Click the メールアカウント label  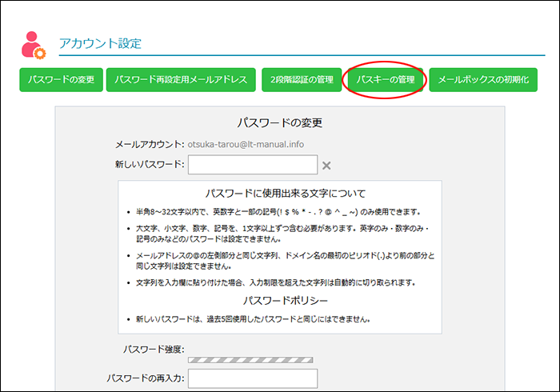coord(150,144)
